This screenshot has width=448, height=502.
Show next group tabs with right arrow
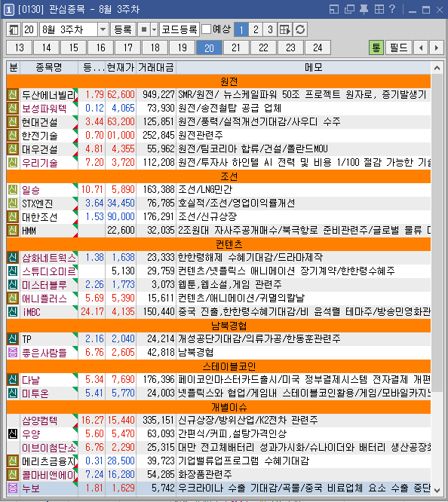click(436, 47)
